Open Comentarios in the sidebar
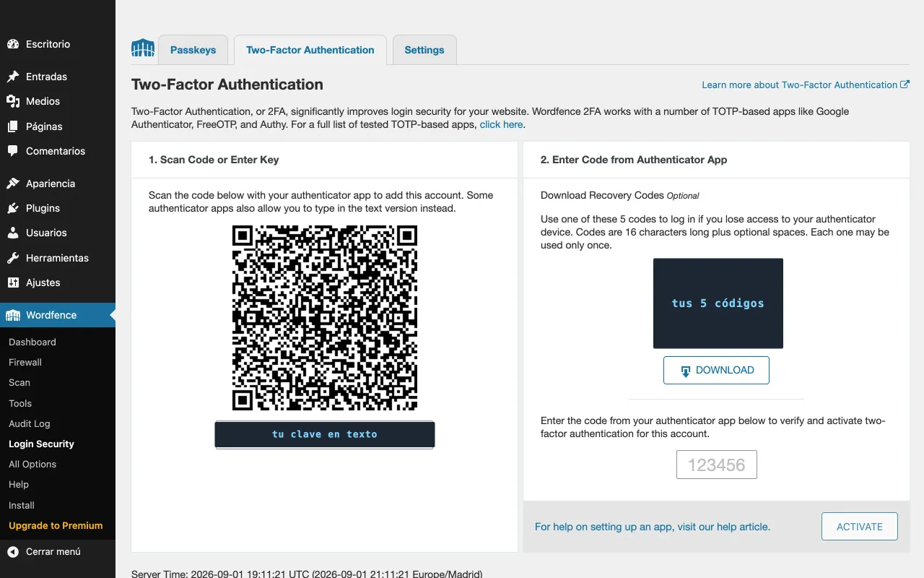 pos(58,151)
